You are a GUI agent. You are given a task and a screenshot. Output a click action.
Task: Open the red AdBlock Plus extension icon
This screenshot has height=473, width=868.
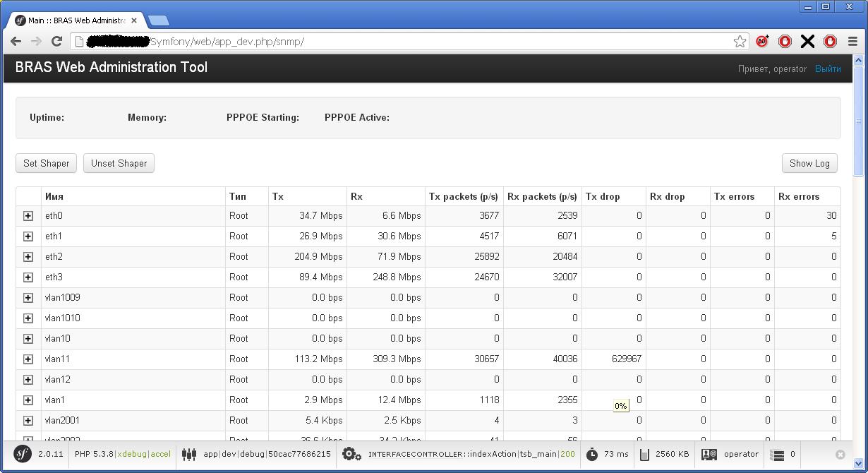point(762,42)
